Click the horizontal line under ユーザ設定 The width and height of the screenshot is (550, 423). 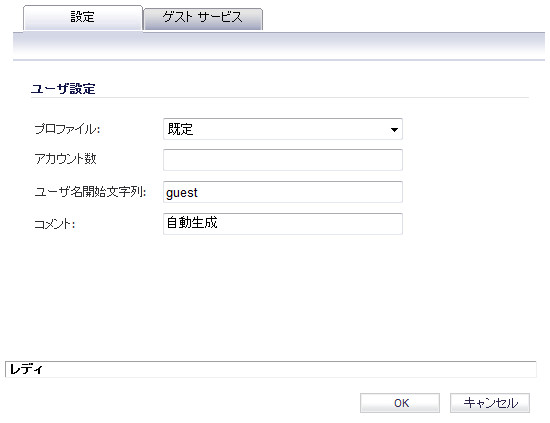click(x=280, y=98)
